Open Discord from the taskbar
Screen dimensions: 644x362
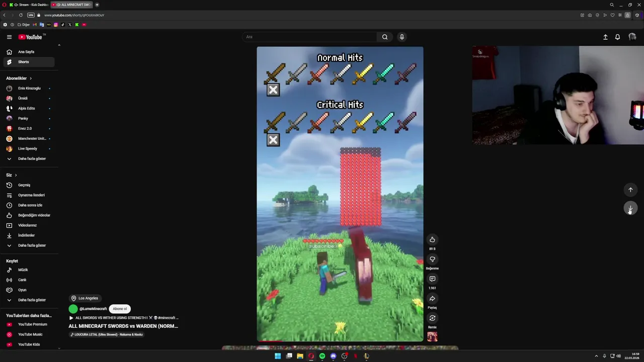pyautogui.click(x=333, y=356)
